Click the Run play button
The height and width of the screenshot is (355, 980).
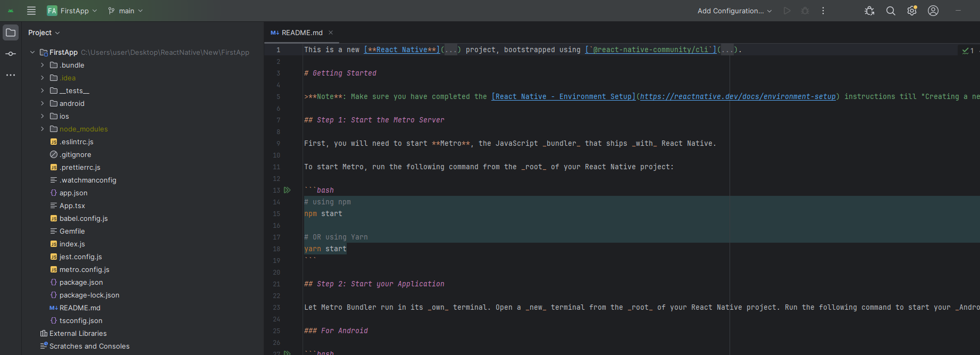(x=787, y=11)
